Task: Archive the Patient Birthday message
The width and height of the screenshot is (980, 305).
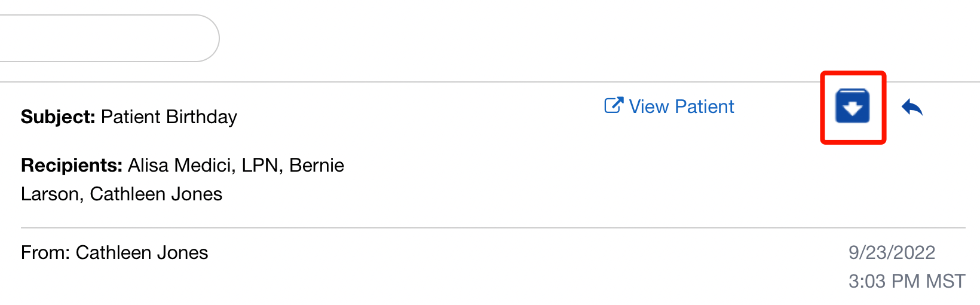Action: 852,106
